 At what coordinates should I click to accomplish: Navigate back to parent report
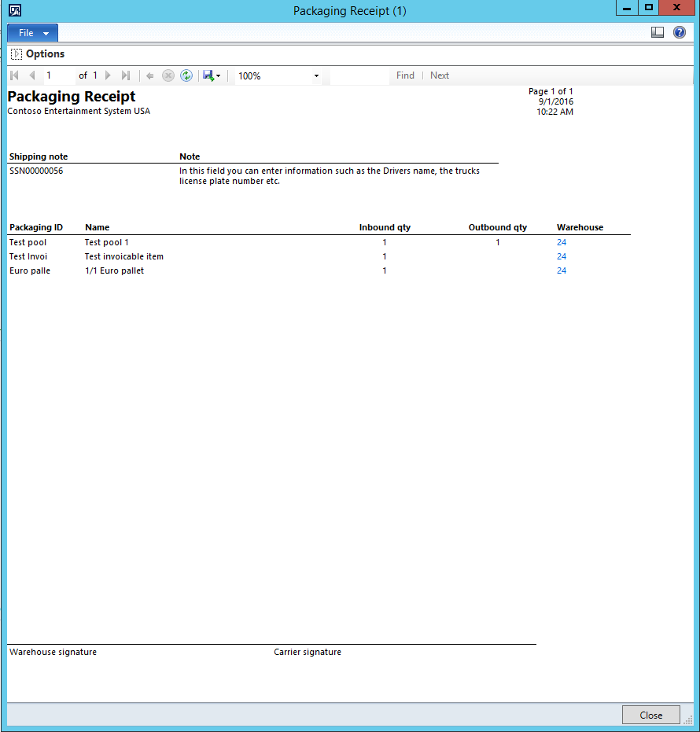[150, 75]
